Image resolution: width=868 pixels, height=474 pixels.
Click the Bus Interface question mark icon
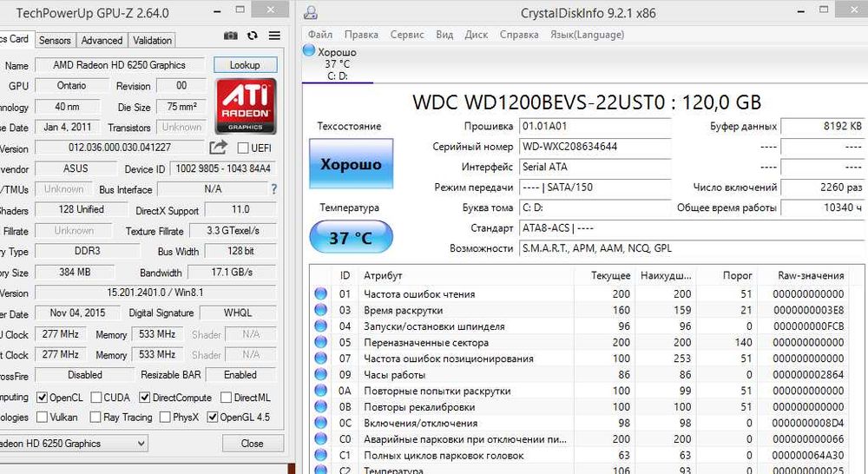click(x=274, y=189)
